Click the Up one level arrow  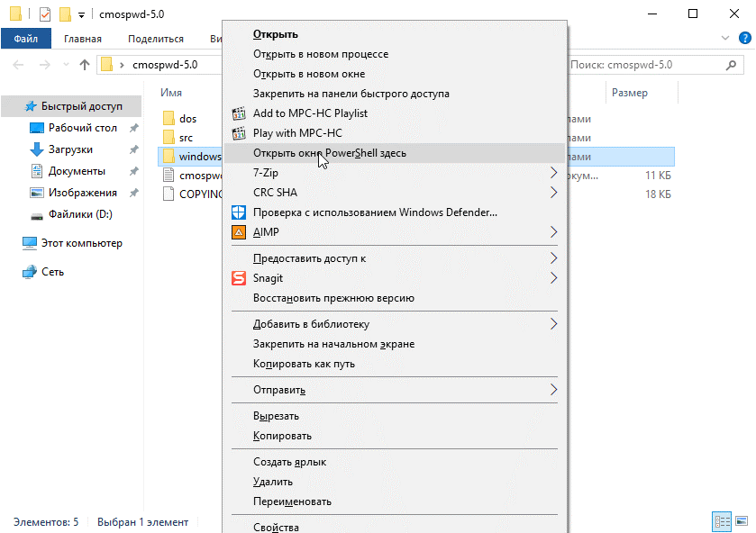(x=84, y=65)
